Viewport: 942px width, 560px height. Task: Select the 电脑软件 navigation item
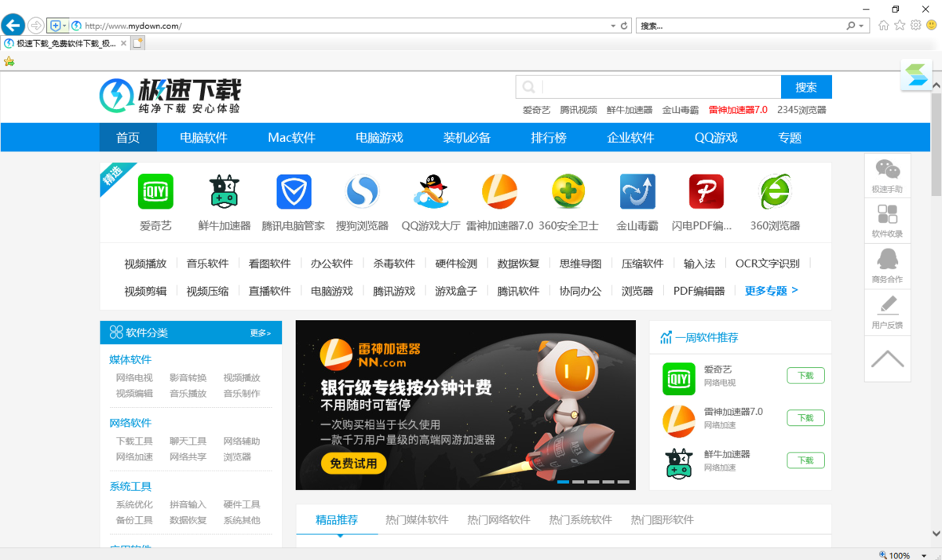click(x=203, y=137)
